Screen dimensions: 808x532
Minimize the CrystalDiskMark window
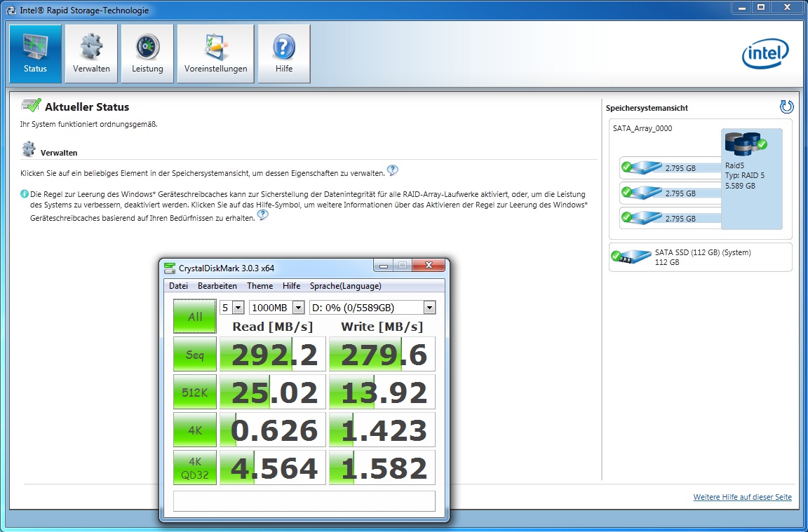pos(383,266)
